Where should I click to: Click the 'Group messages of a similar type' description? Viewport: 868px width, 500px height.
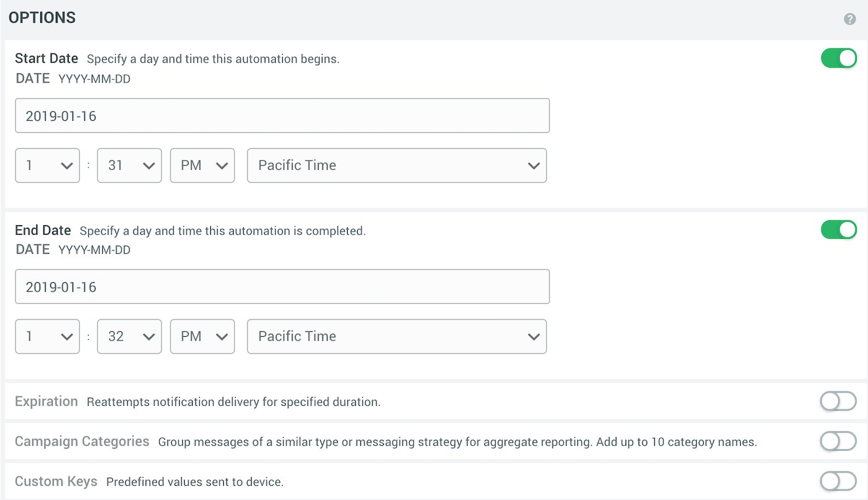(458, 442)
